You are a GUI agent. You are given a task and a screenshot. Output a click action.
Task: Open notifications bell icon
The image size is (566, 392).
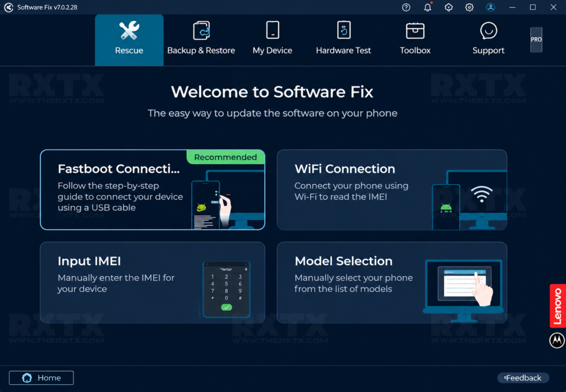[x=427, y=7]
